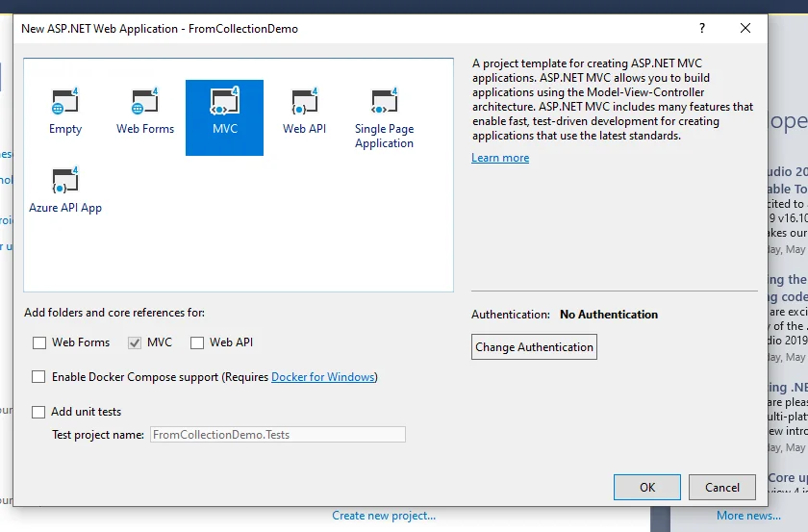This screenshot has height=532, width=808.
Task: Enable Docker Compose support checkbox
Action: click(38, 377)
